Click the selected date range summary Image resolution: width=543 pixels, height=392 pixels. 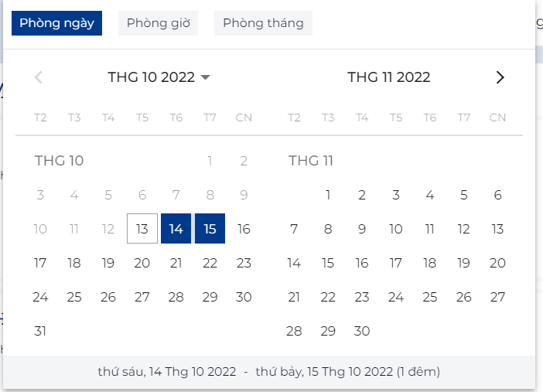[x=268, y=372]
